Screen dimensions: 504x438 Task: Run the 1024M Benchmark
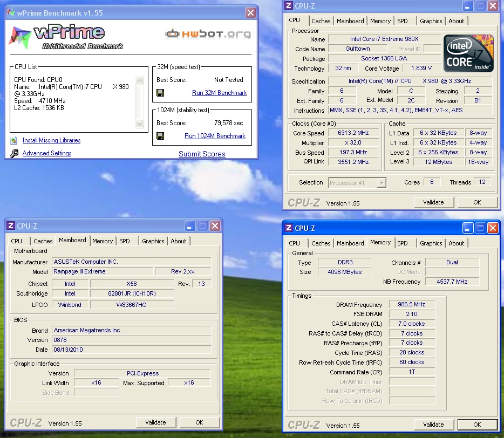(x=215, y=136)
